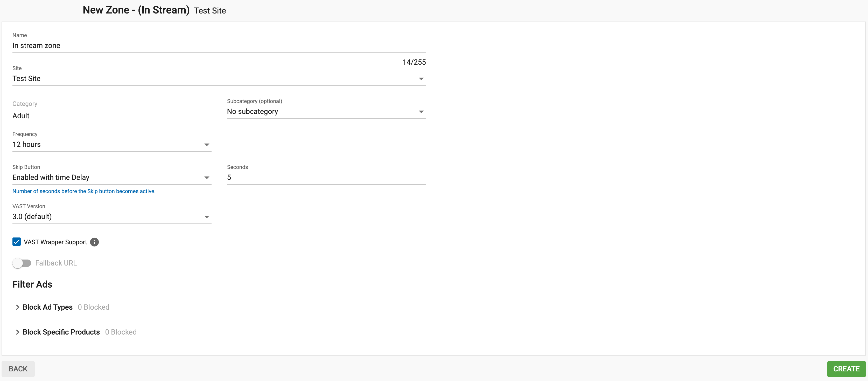
Task: Click the Create button
Action: [x=846, y=369]
